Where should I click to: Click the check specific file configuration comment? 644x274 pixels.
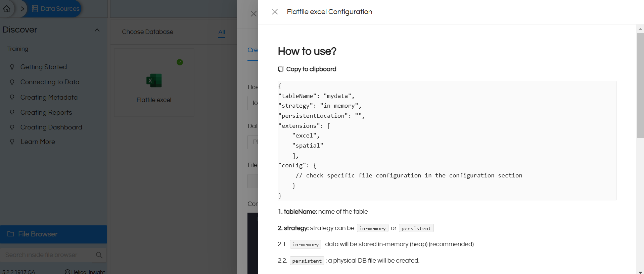409,175
